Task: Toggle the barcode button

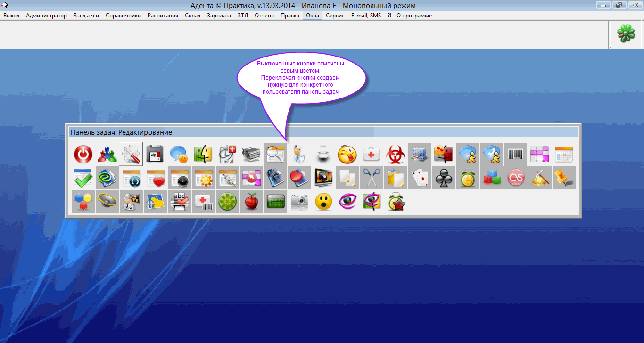Action: tap(515, 154)
